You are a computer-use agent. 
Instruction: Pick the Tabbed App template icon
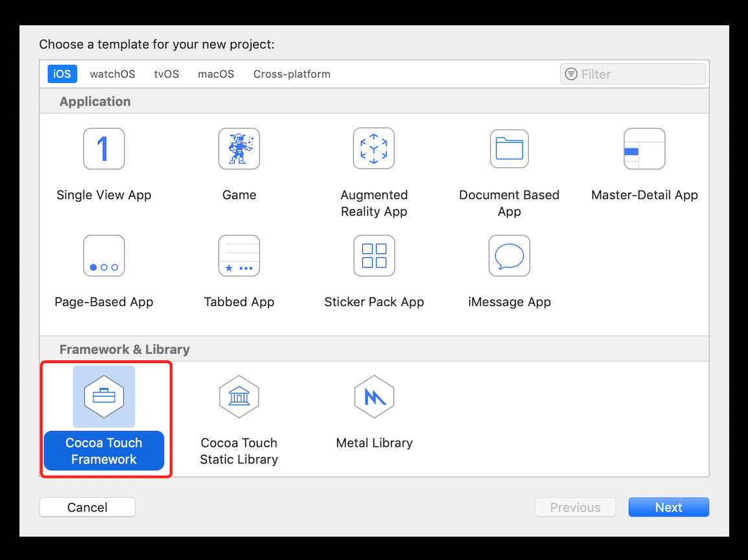click(239, 256)
